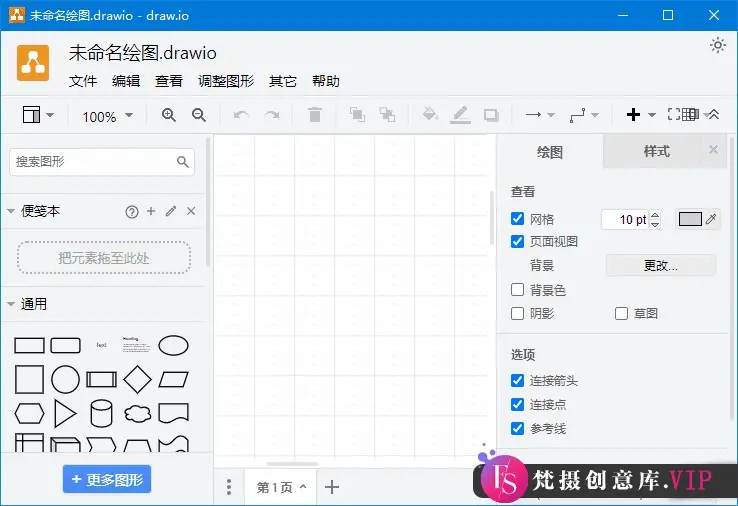The width and height of the screenshot is (738, 506).
Task: Uncheck the 参考线 checkbox
Action: click(517, 428)
